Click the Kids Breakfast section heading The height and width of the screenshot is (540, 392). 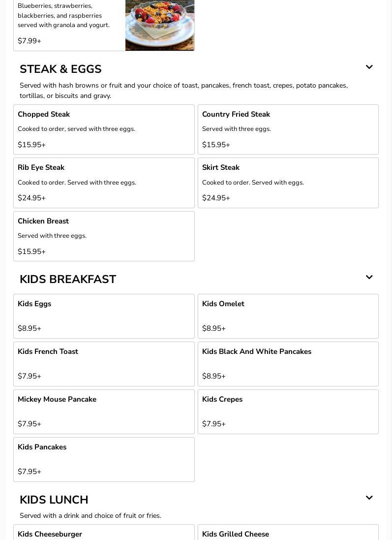pos(68,280)
